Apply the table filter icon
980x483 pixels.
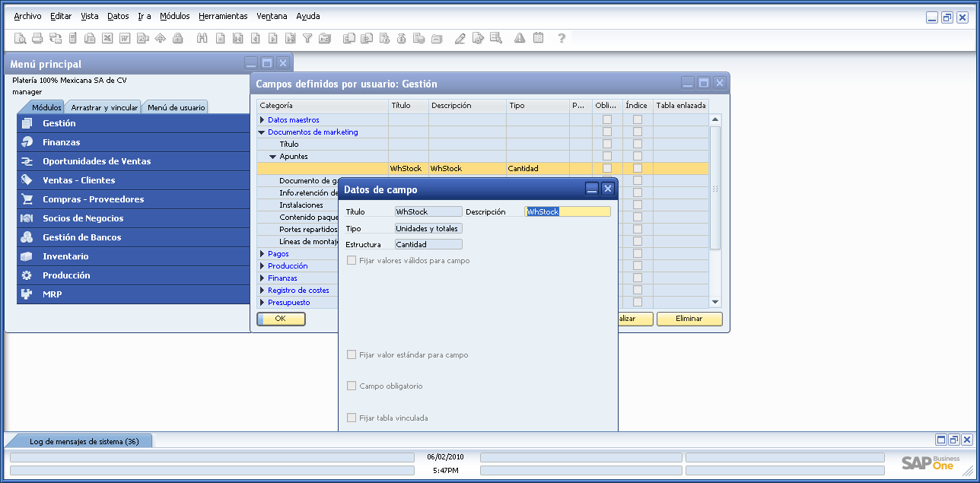308,38
